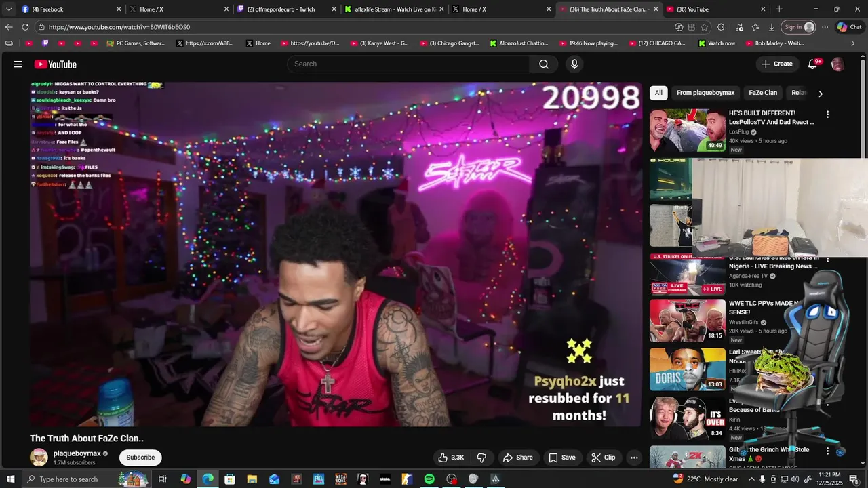This screenshot has height=488, width=868.
Task: Open Microsoft Store from the taskbar
Action: pos(230,479)
